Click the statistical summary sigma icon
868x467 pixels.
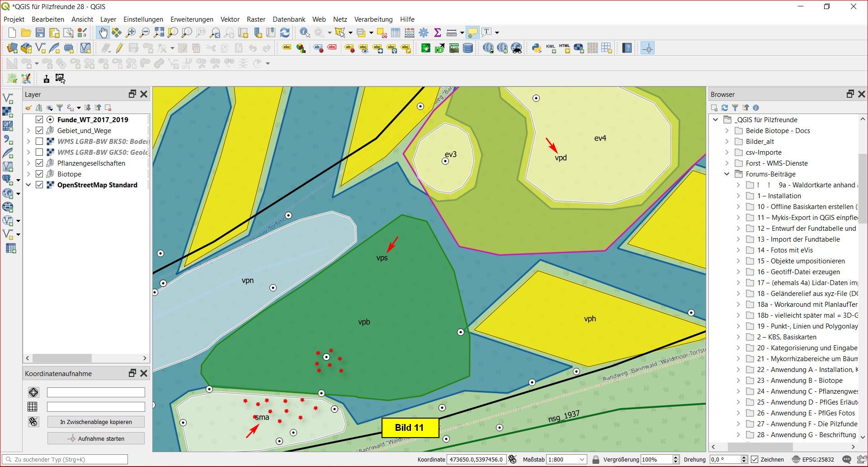click(437, 33)
